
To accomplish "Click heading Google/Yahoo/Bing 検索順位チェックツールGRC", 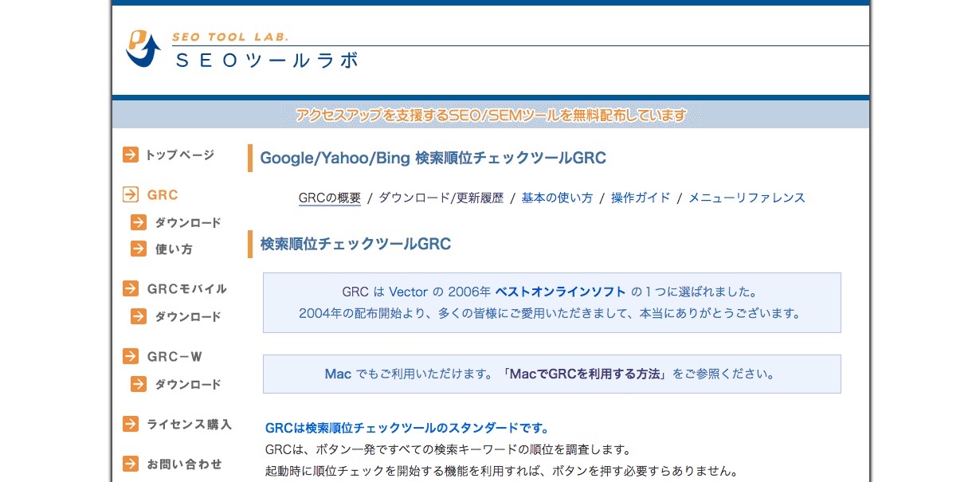I will [433, 158].
